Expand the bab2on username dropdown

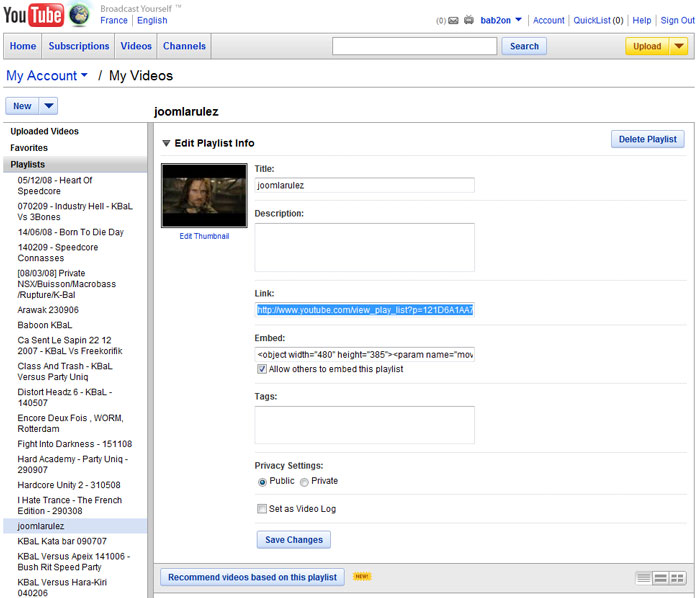(x=518, y=20)
